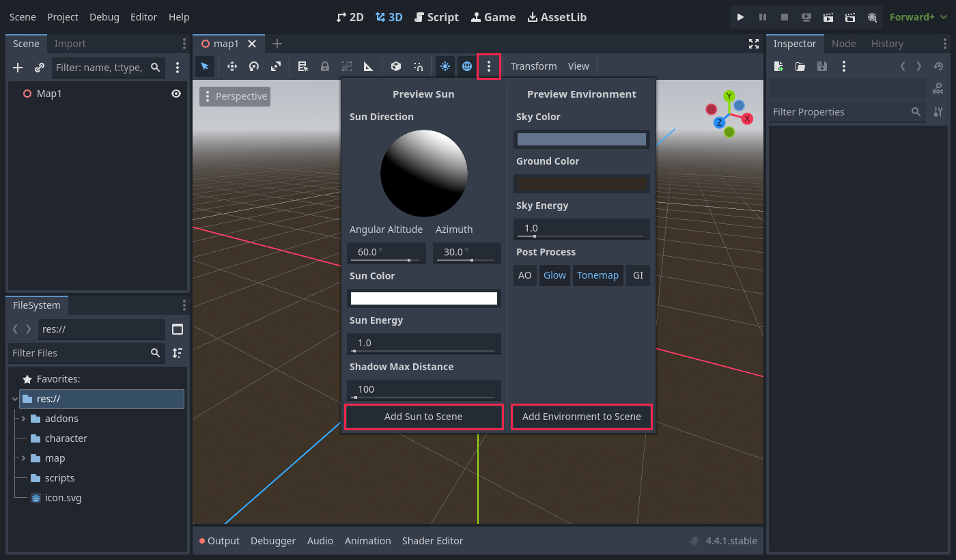The height and width of the screenshot is (560, 956).
Task: Open the Inspector object history clock icon
Action: tap(938, 66)
